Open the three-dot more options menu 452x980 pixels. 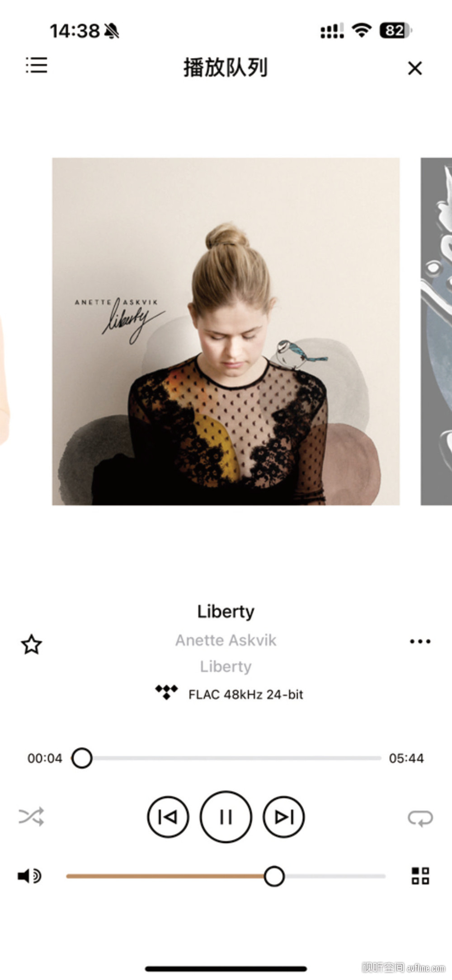coord(420,641)
